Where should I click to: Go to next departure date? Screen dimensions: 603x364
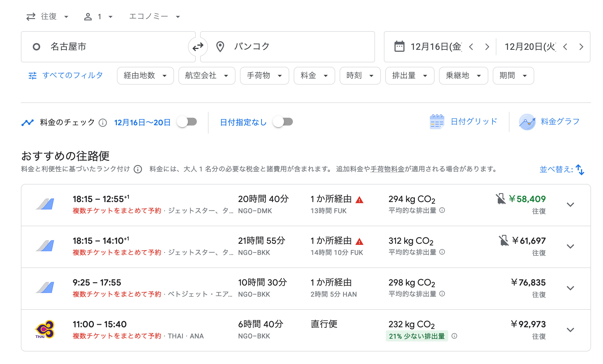487,47
